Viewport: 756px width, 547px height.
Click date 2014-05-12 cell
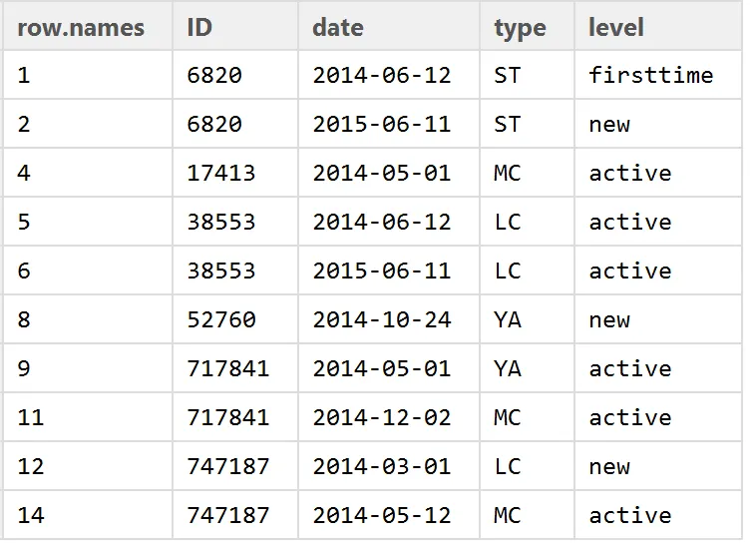click(x=389, y=515)
